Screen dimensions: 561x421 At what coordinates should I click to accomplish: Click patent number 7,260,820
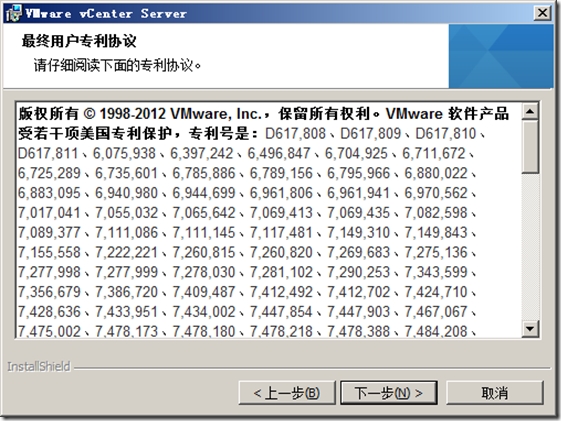[281, 253]
